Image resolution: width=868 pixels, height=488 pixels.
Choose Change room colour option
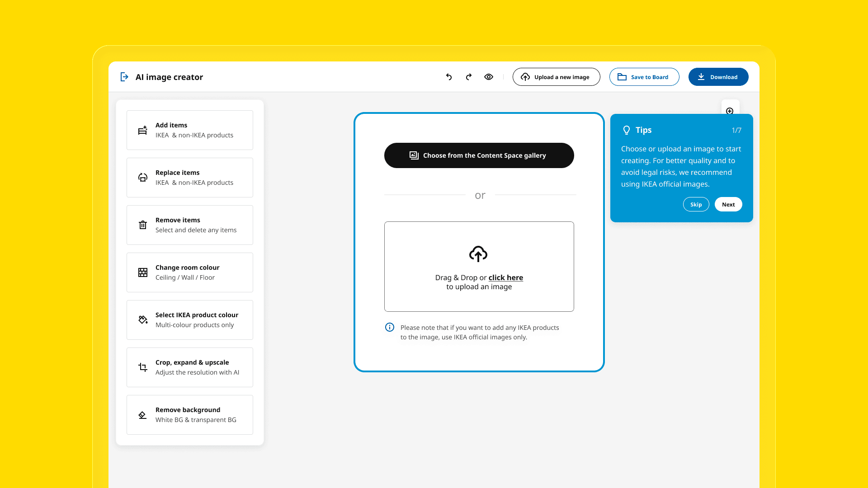pos(190,272)
